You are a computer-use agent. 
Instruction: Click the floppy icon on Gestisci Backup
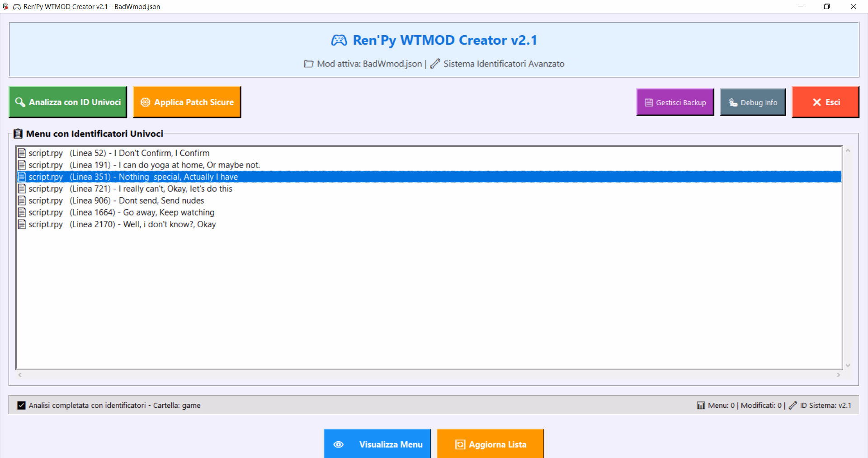coord(649,103)
